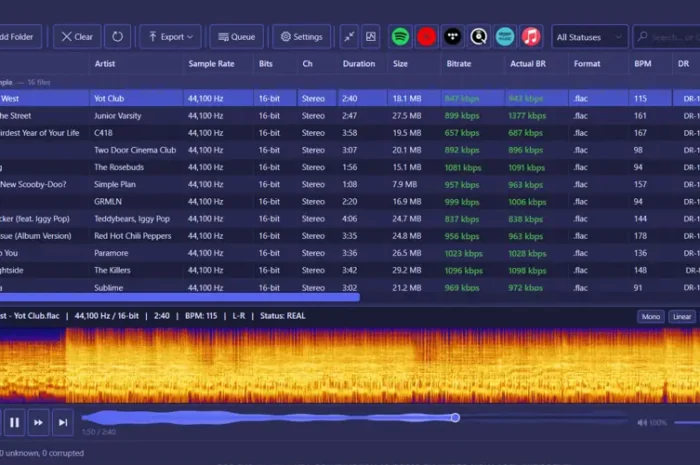Open the red YouTube Music icon

pos(426,37)
